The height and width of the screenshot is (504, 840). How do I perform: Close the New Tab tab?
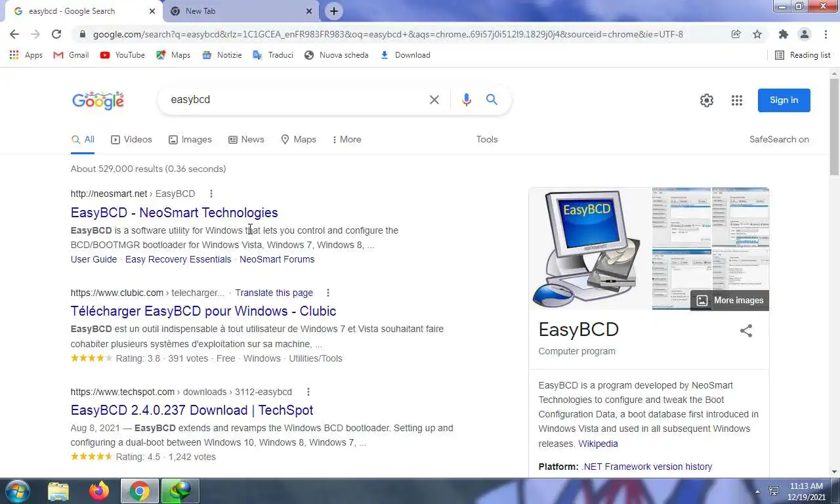309,11
